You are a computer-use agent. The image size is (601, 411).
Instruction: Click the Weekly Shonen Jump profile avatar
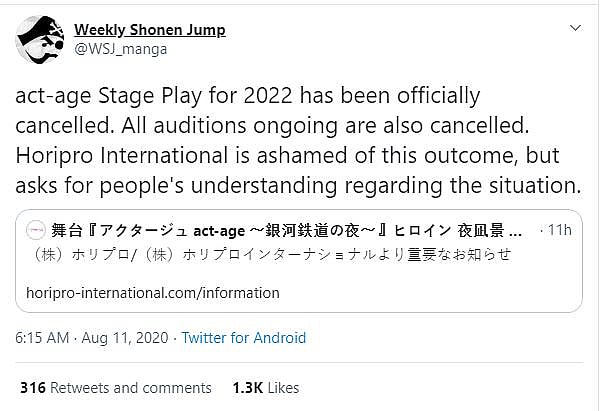coord(40,38)
